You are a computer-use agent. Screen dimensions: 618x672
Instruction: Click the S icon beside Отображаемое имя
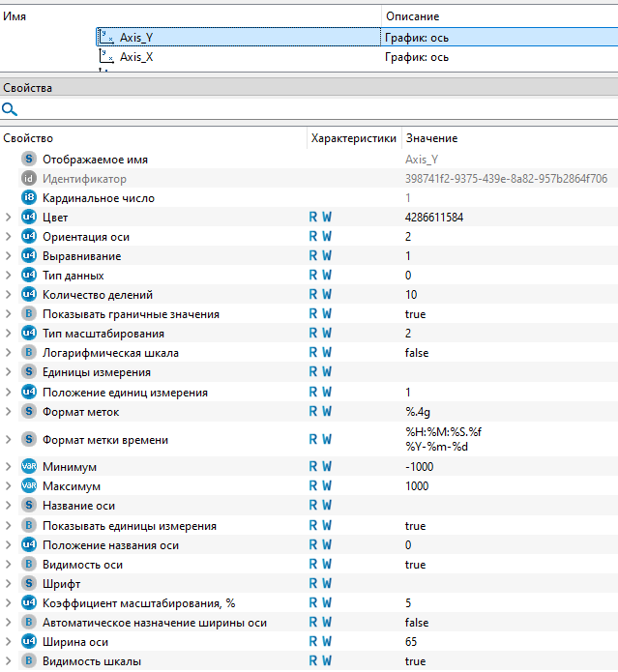[x=29, y=160]
